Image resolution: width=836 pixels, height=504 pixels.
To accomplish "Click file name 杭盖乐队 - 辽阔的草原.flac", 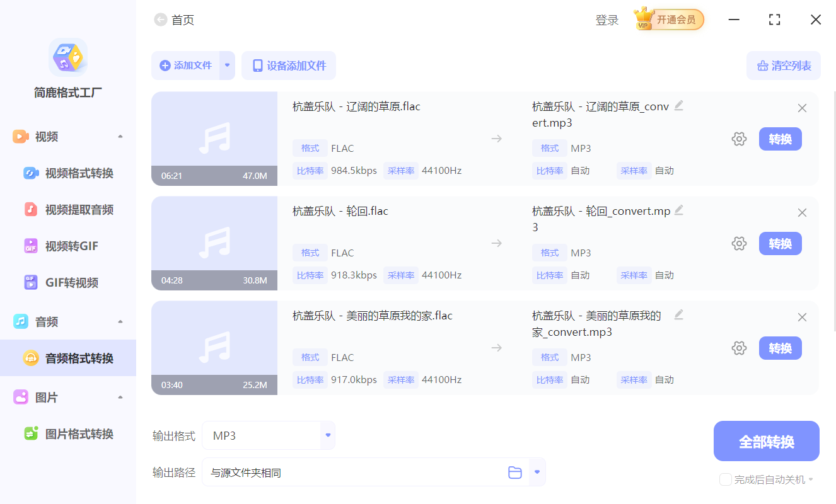I will click(x=356, y=106).
